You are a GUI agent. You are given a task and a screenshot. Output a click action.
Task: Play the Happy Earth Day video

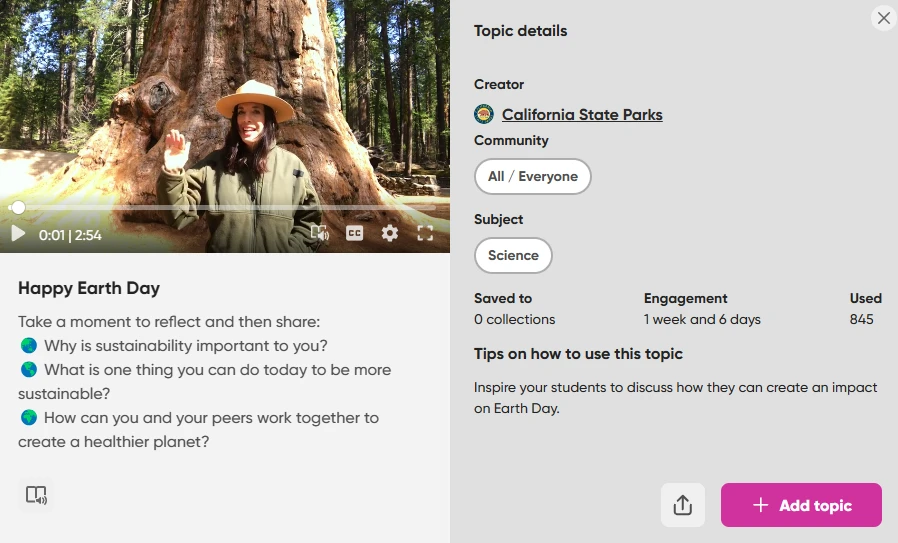18,234
